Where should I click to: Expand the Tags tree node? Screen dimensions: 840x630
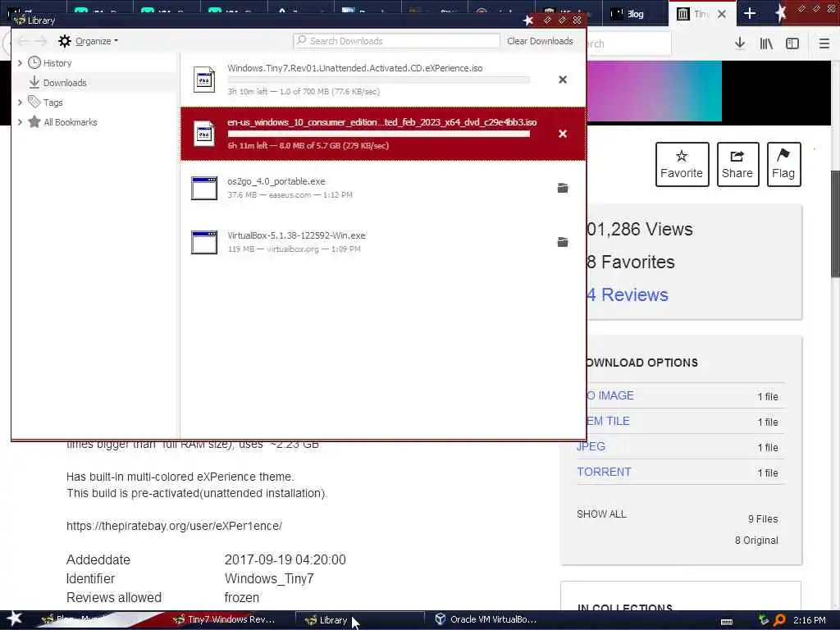point(20,102)
